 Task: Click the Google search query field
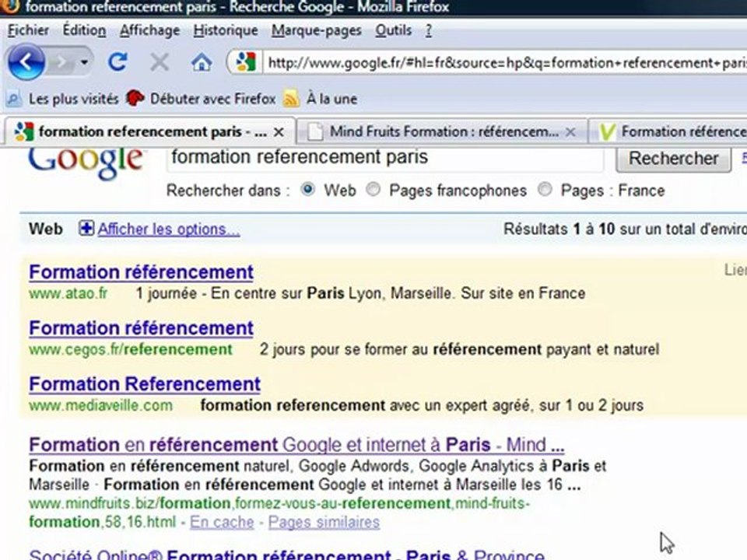[385, 158]
